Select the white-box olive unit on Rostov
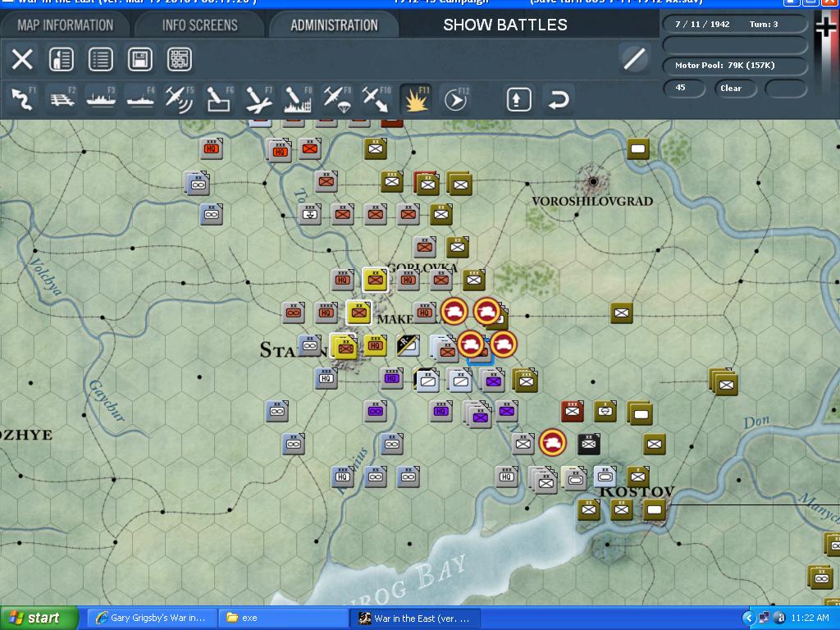The height and width of the screenshot is (630, 840). 654,509
